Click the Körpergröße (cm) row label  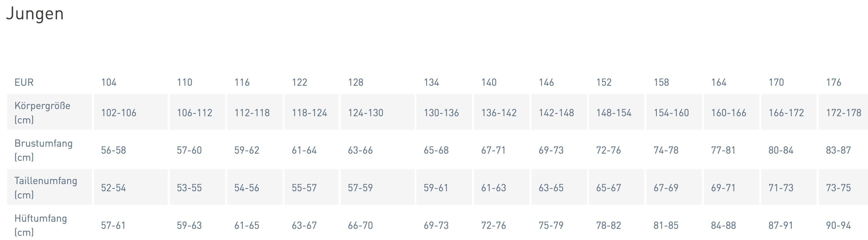pos(42,112)
